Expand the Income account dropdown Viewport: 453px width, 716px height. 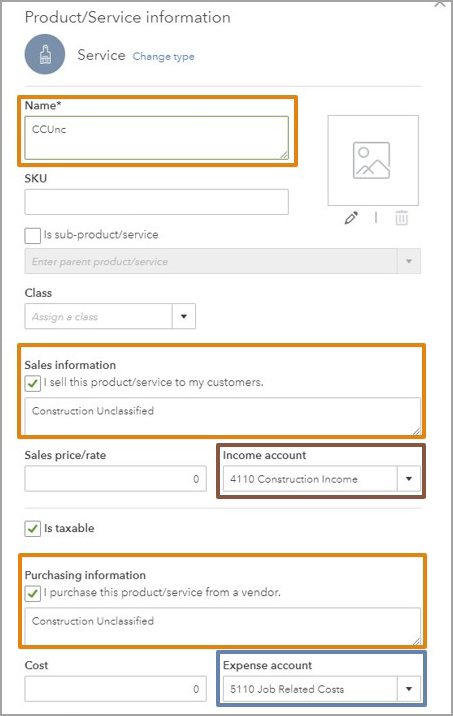tap(409, 479)
